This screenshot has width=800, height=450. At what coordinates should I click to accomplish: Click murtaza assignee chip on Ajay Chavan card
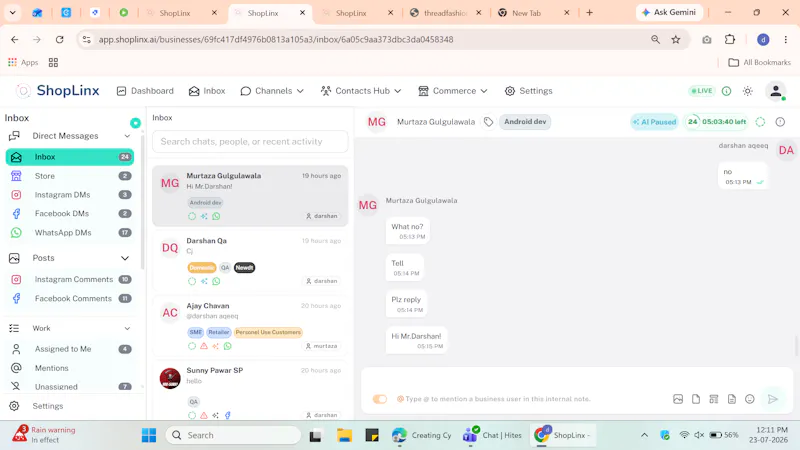click(x=322, y=346)
